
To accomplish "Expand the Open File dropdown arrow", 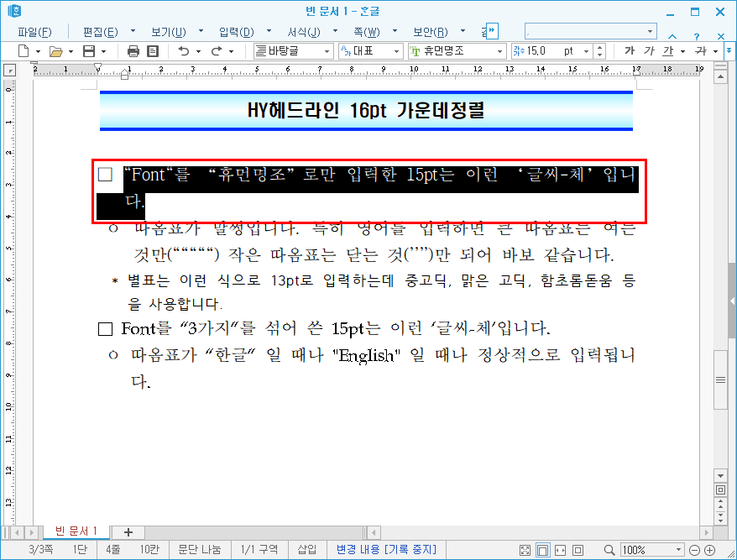I will coord(71,51).
